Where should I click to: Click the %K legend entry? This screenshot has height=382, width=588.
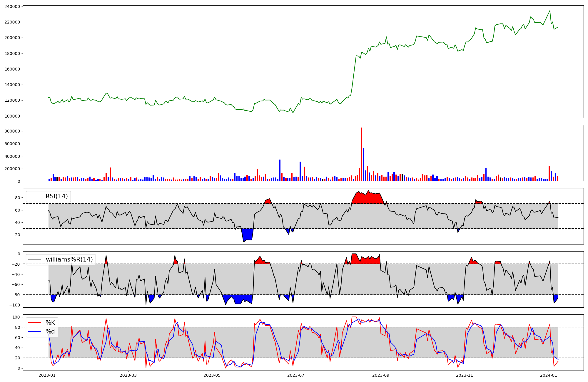tap(50, 323)
